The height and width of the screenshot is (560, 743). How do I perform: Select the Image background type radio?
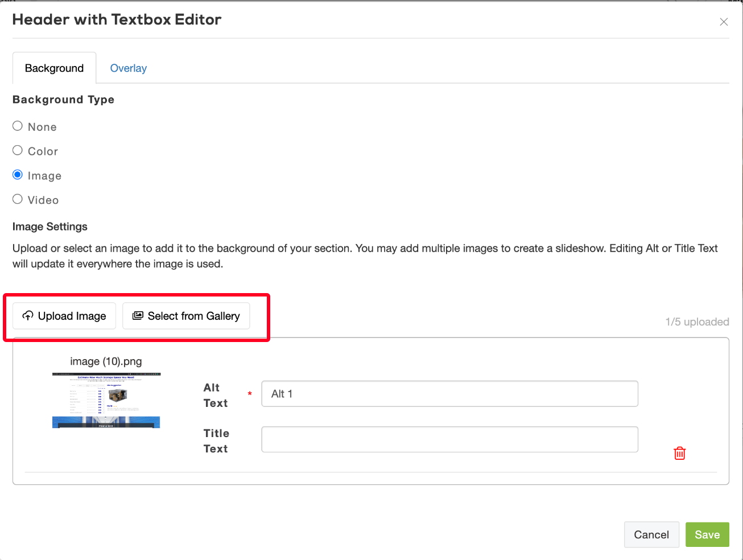tap(18, 175)
